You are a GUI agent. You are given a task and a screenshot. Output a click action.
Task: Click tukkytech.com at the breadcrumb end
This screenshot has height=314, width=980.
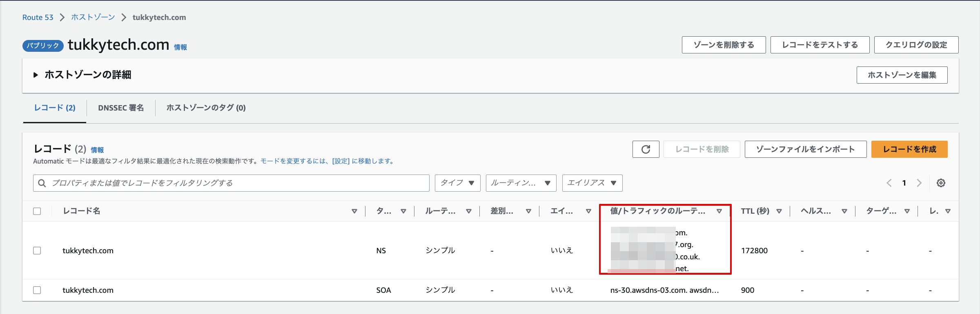(x=159, y=18)
